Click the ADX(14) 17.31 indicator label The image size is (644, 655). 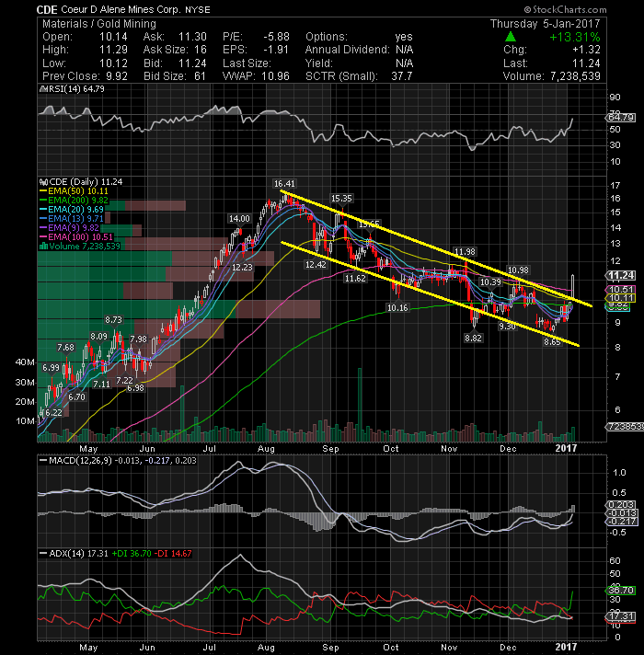pos(74,554)
